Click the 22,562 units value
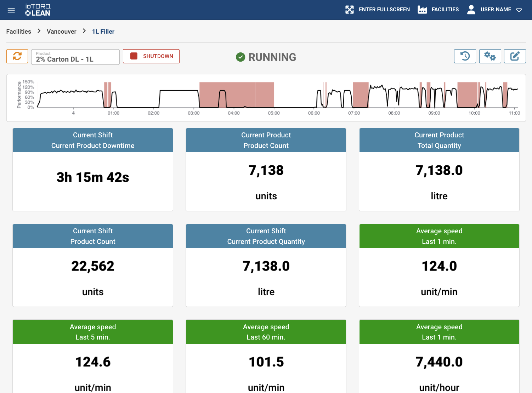The image size is (532, 393). (x=93, y=266)
